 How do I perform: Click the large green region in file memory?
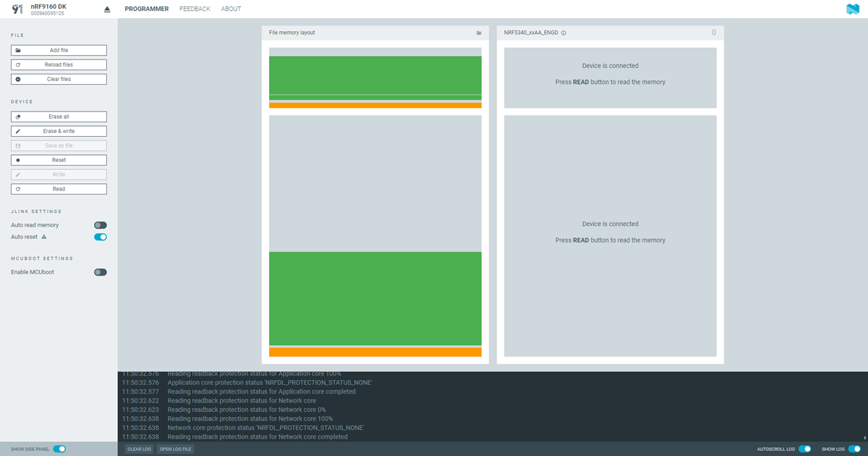pos(375,298)
